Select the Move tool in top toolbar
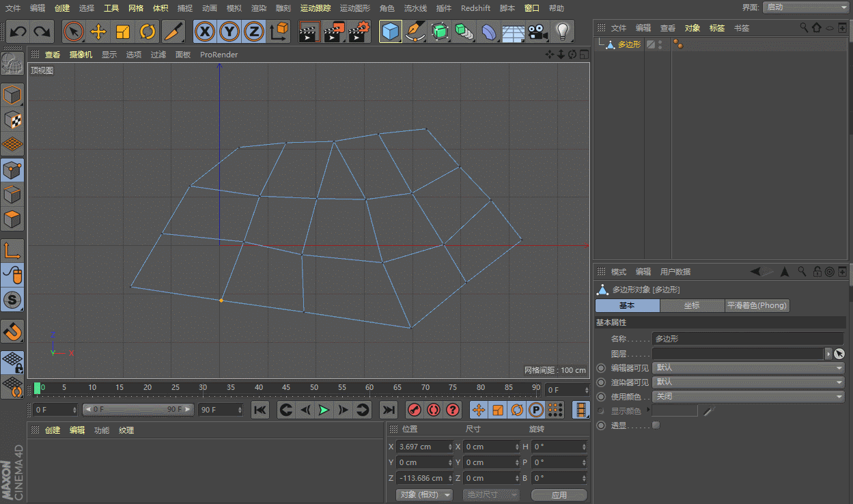The image size is (853, 504). pos(98,32)
